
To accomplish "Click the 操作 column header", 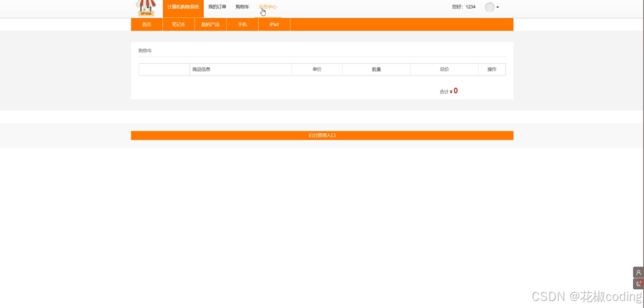I will click(492, 69).
